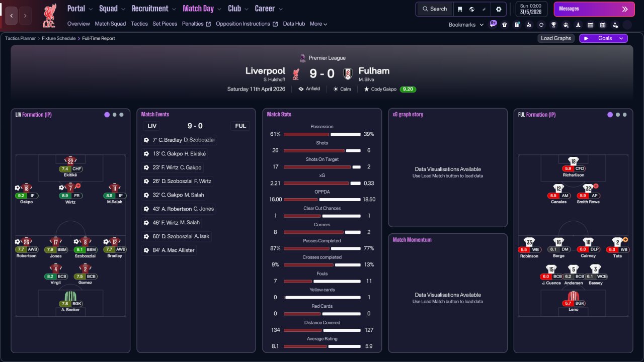Screen dimensions: 644x362
Task: Open the Recruitment menu
Action: click(x=153, y=9)
